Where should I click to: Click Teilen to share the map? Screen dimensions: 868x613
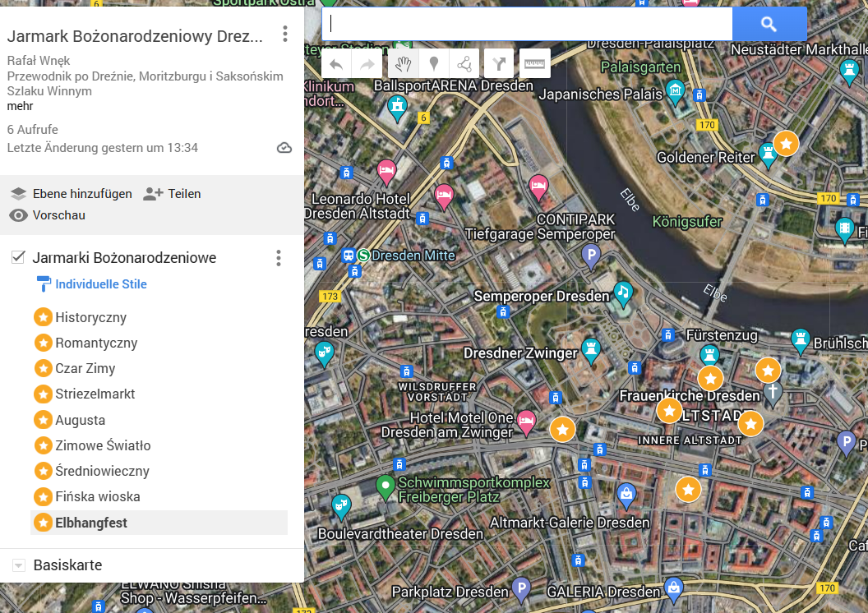(172, 194)
